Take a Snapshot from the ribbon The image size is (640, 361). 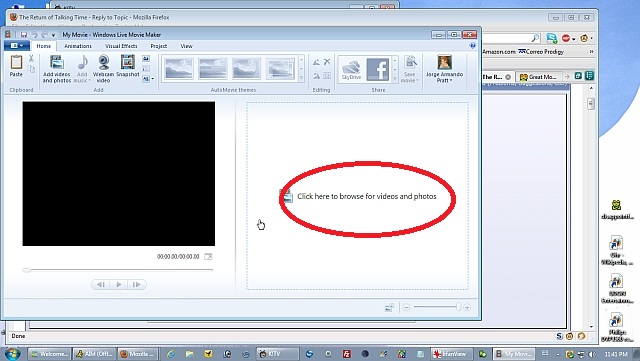[x=128, y=66]
